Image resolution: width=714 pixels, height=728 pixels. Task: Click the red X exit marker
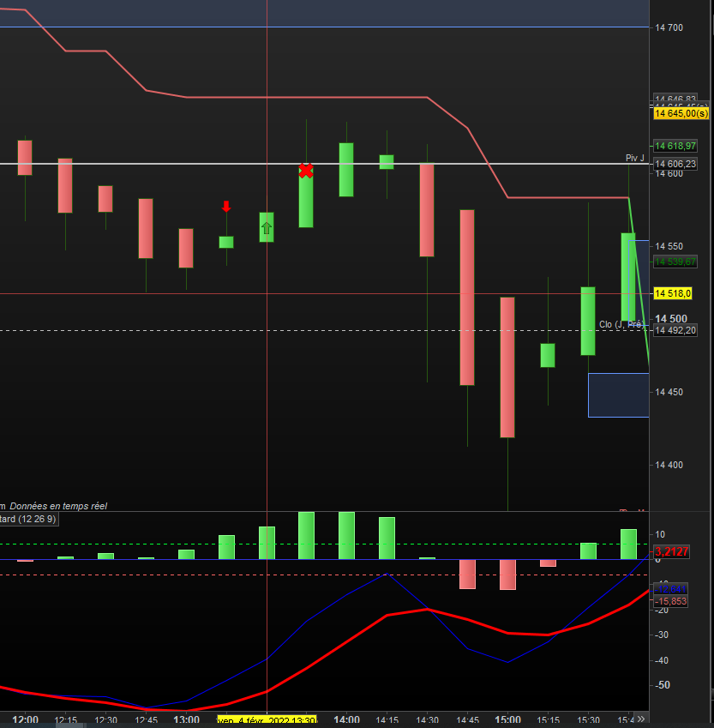(306, 171)
